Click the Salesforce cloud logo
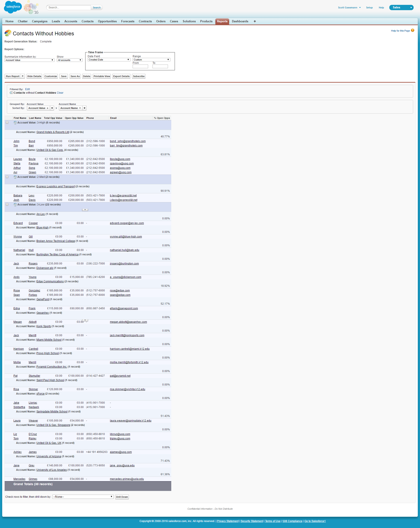Viewport: 420px width, 528px height. tap(13, 7)
